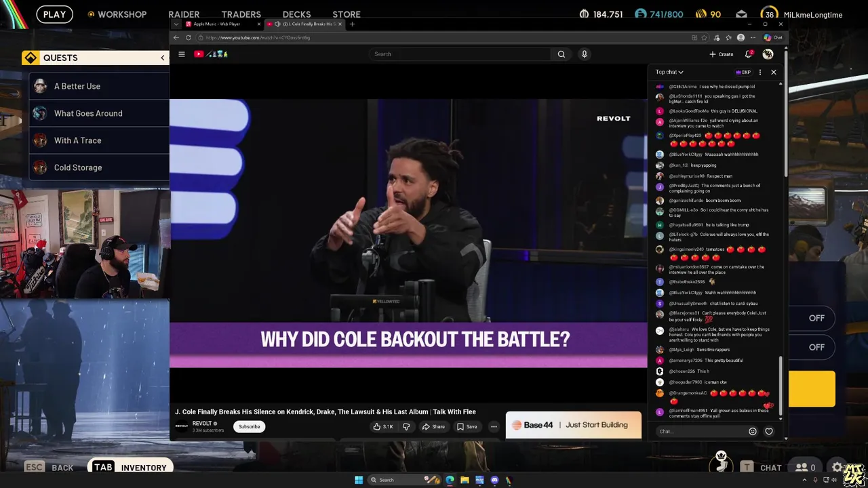Open the Base 44 ad banner
Screen dimensions: 868x488
573,425
